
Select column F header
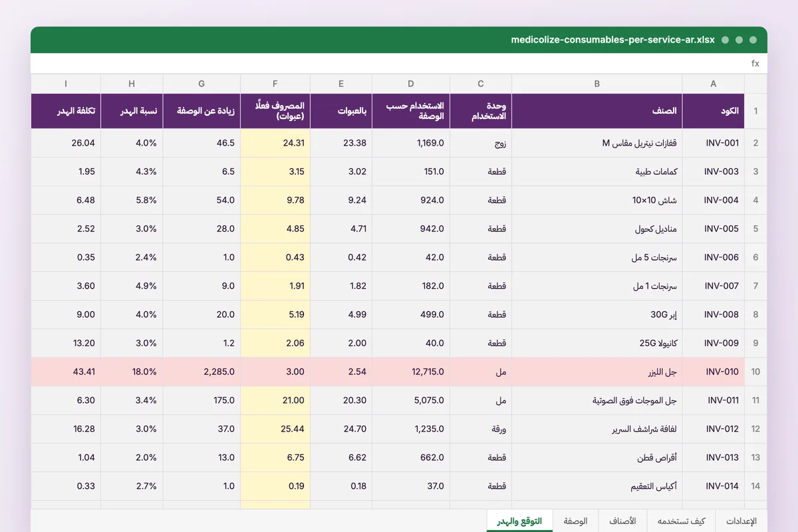275,84
